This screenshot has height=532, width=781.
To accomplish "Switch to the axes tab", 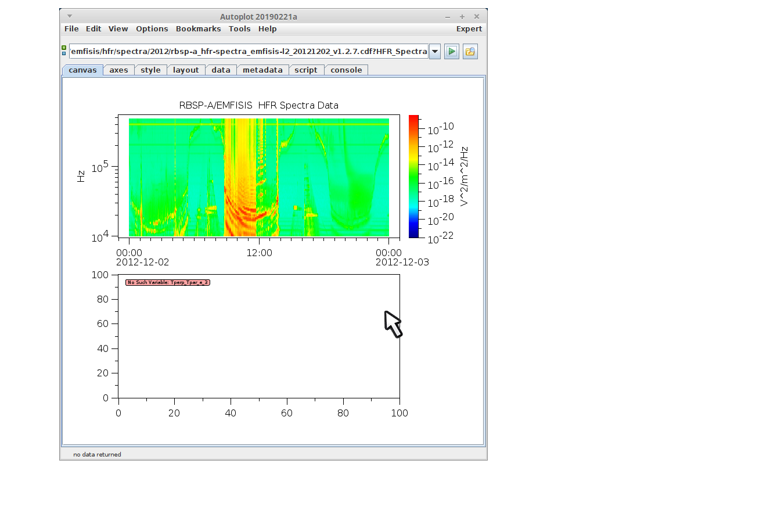I will point(118,70).
